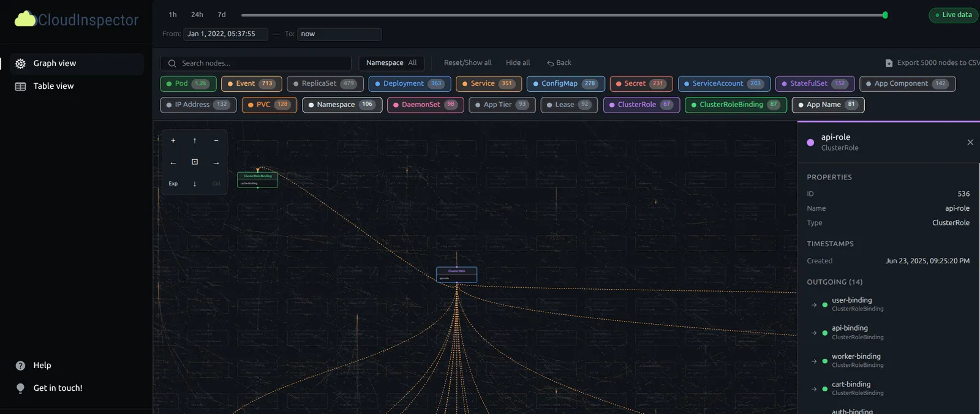Select the 7d time range
Image resolution: width=980 pixels, height=414 pixels.
coord(222,15)
